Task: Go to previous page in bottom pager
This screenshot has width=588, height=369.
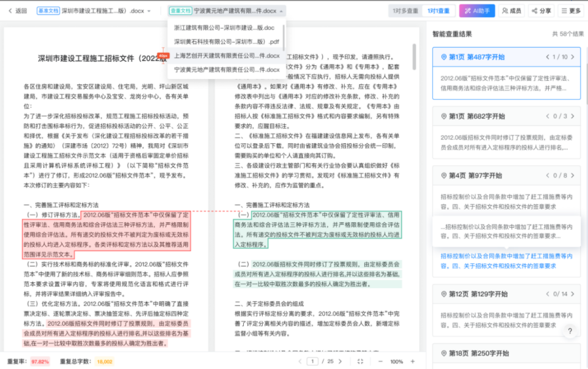Action: pyautogui.click(x=300, y=362)
